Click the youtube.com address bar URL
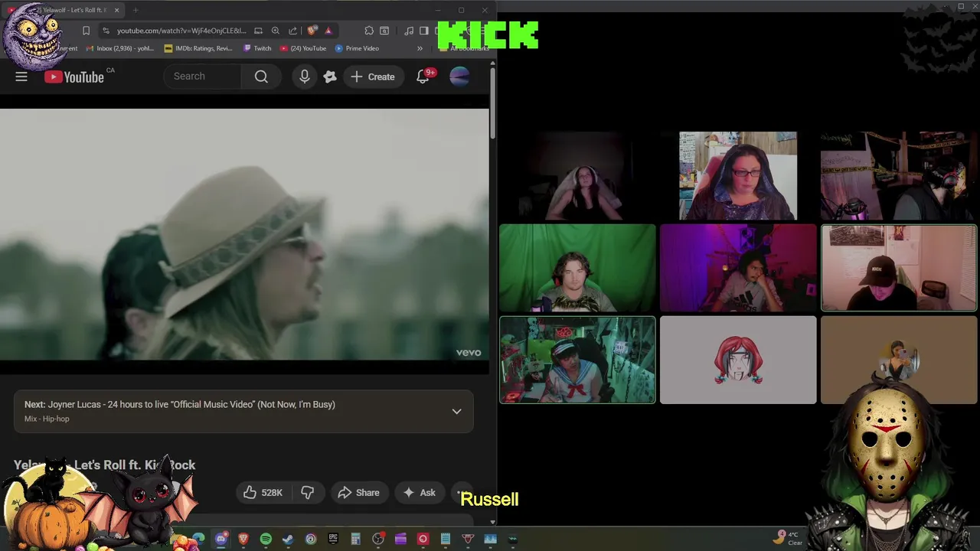Image resolution: width=980 pixels, height=551 pixels. click(181, 31)
